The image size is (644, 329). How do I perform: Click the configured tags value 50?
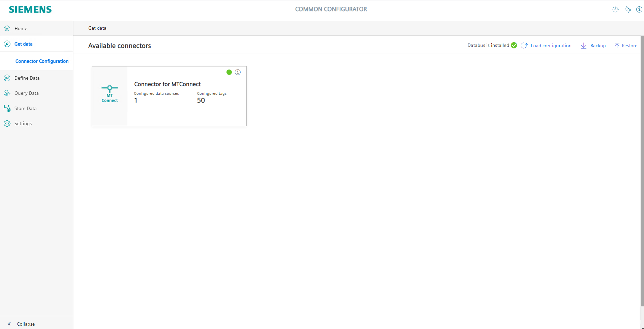(x=201, y=100)
